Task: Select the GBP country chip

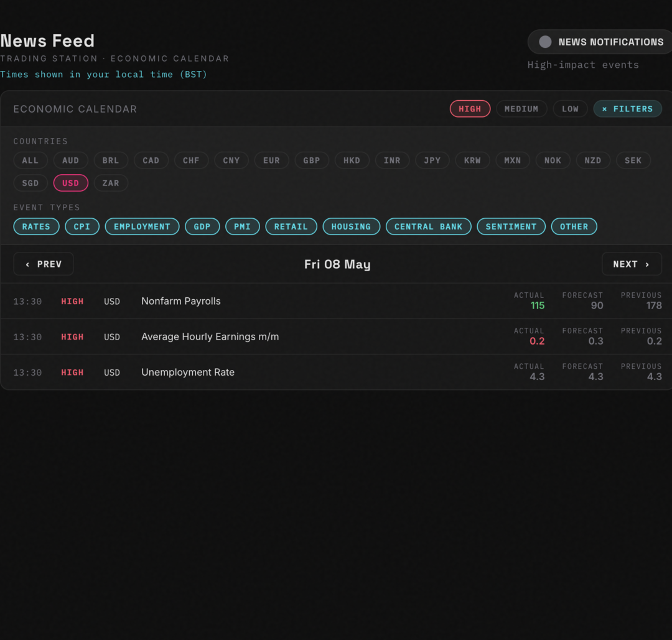Action: click(312, 160)
